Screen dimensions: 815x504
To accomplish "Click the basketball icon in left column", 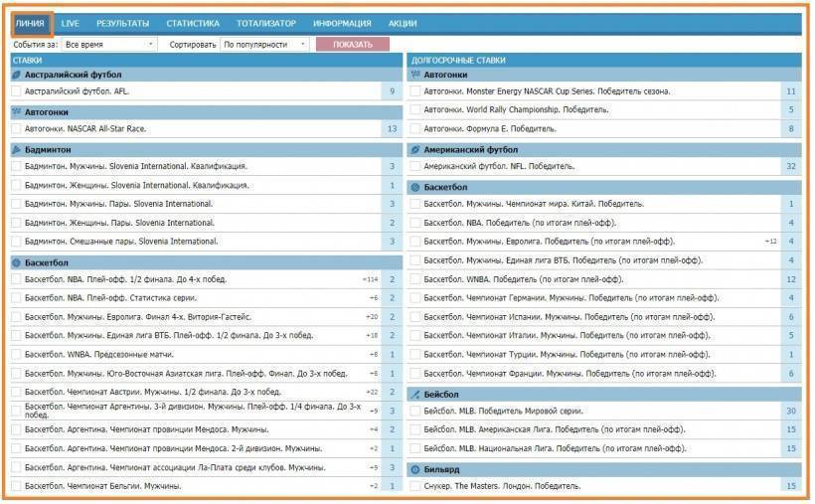I will [x=16, y=262].
